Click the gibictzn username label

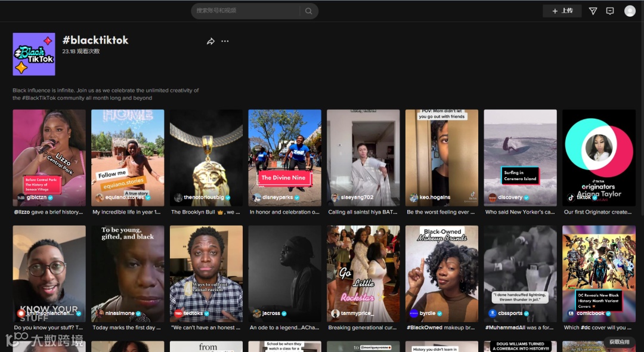pos(36,197)
